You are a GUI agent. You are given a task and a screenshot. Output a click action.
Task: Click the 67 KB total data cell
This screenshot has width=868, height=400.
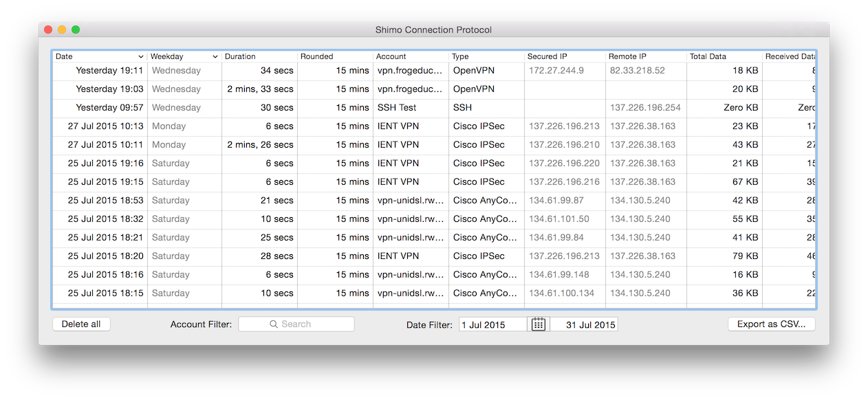746,182
